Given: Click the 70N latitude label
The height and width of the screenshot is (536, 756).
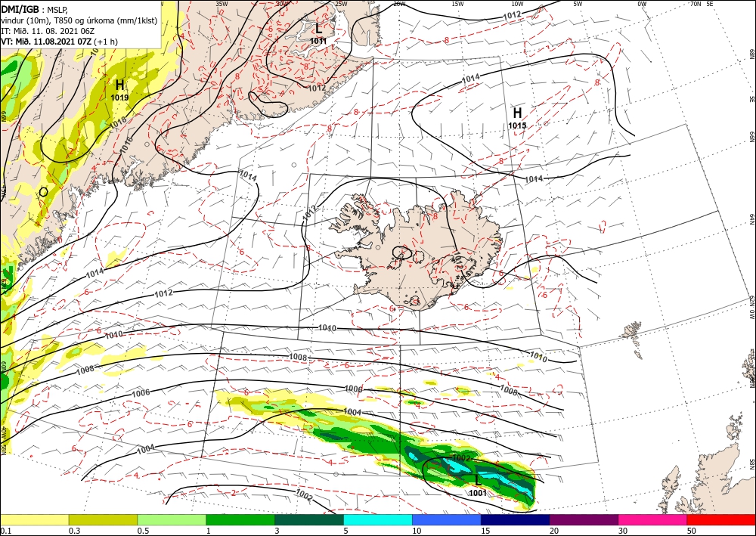Looking at the screenshot, I should click(696, 4).
